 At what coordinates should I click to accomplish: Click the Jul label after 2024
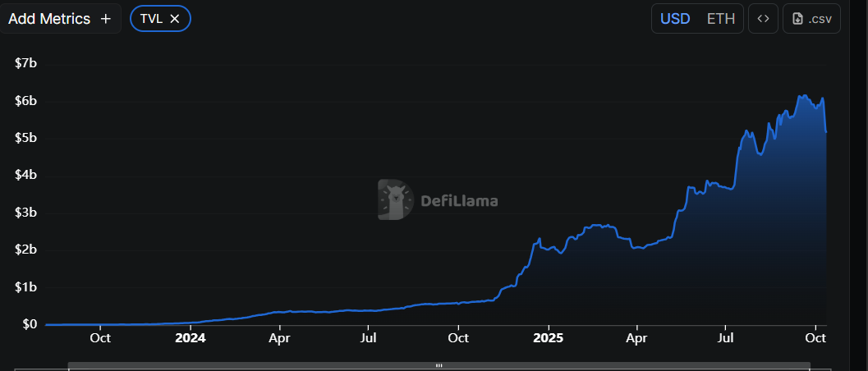369,338
